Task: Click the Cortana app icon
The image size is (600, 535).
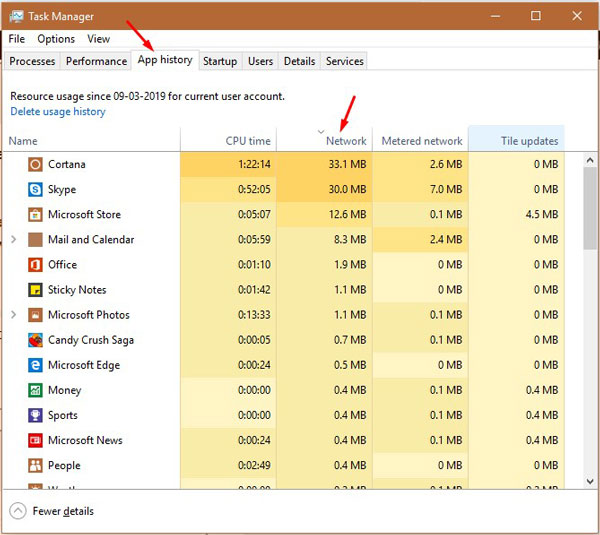Action: tap(35, 165)
